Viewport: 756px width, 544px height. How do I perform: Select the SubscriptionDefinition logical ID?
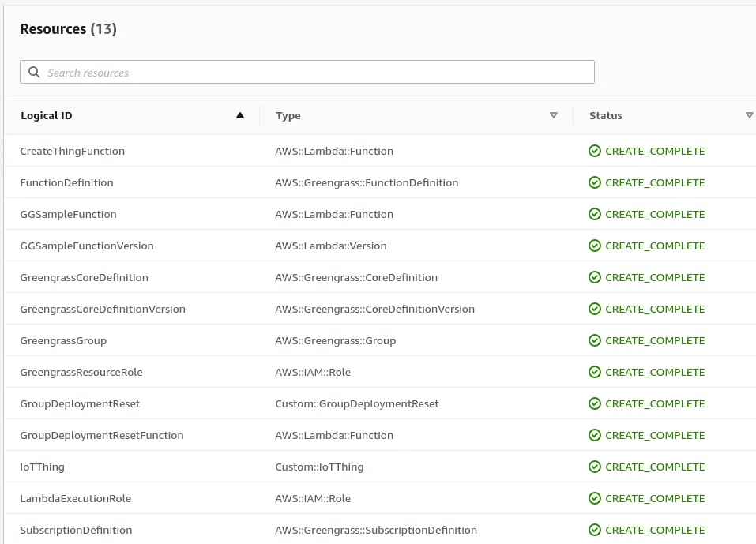(x=76, y=530)
